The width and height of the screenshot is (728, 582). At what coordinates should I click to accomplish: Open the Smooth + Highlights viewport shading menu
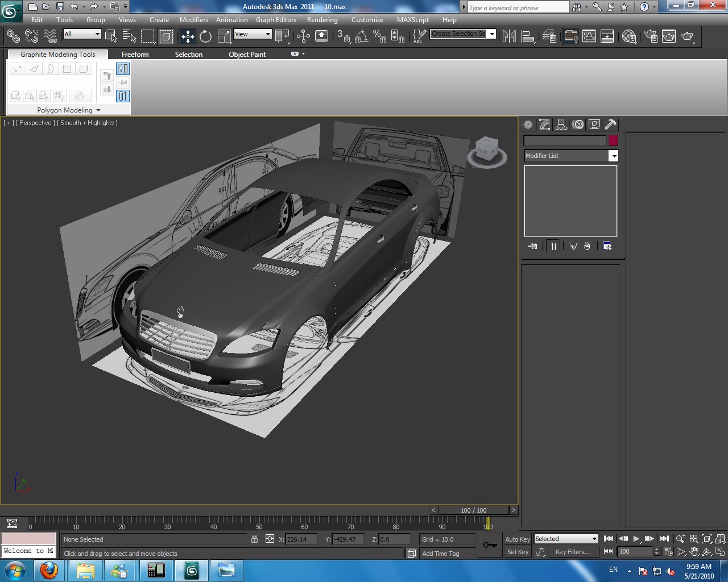tap(88, 123)
